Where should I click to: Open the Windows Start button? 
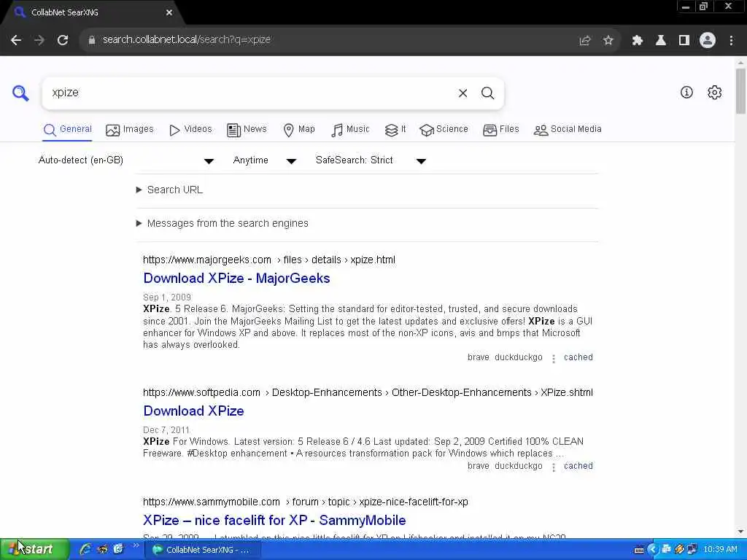(34, 550)
